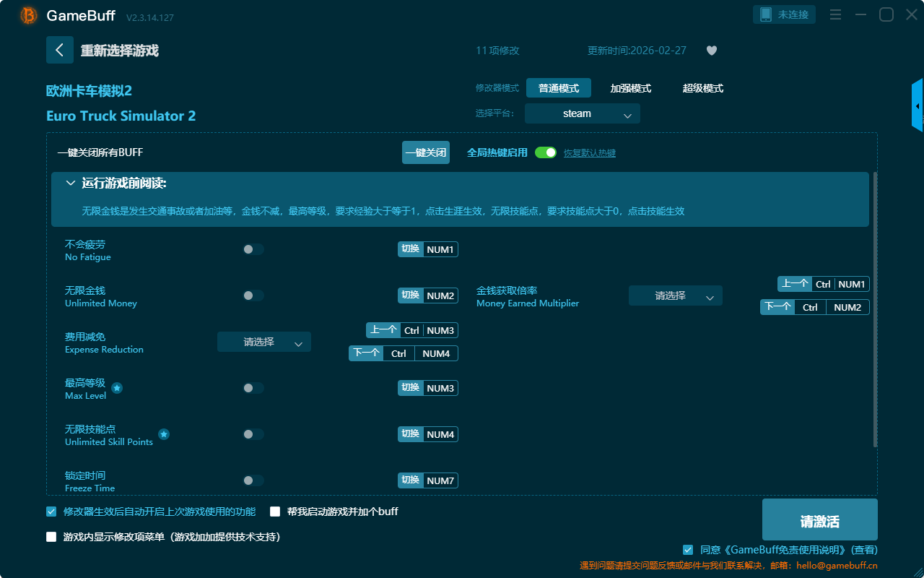Image resolution: width=924 pixels, height=578 pixels.
Task: Open Expense Reduction dropdown
Action: [x=264, y=342]
